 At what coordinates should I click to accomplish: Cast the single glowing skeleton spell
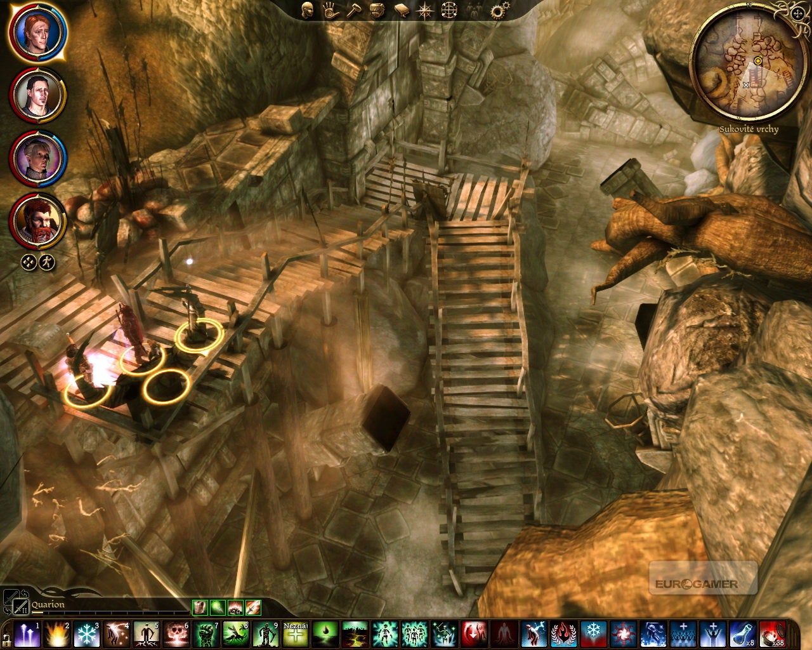[x=385, y=634]
